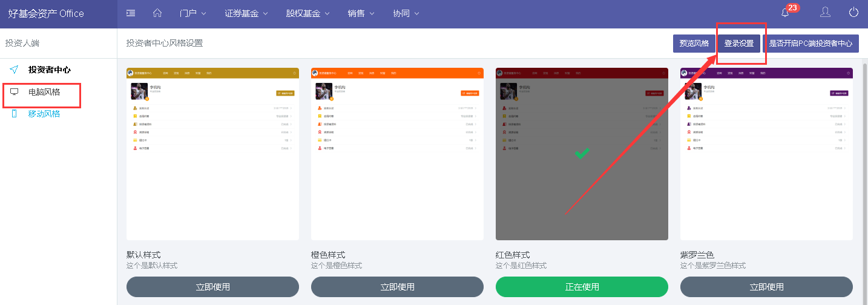868x305 pixels.
Task: Click the phone icon beside 移动风格
Action: (x=14, y=114)
